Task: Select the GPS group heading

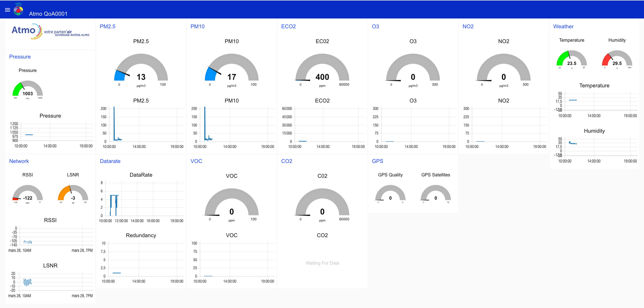Action: (x=378, y=161)
